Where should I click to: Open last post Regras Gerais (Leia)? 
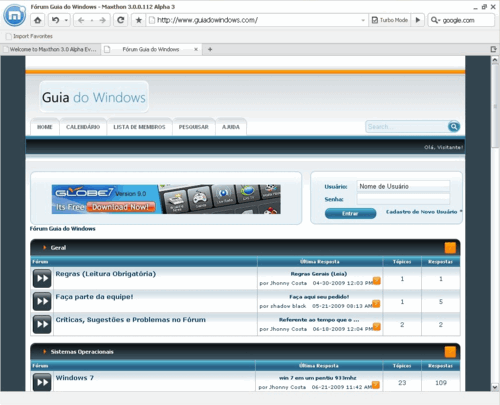(x=319, y=274)
